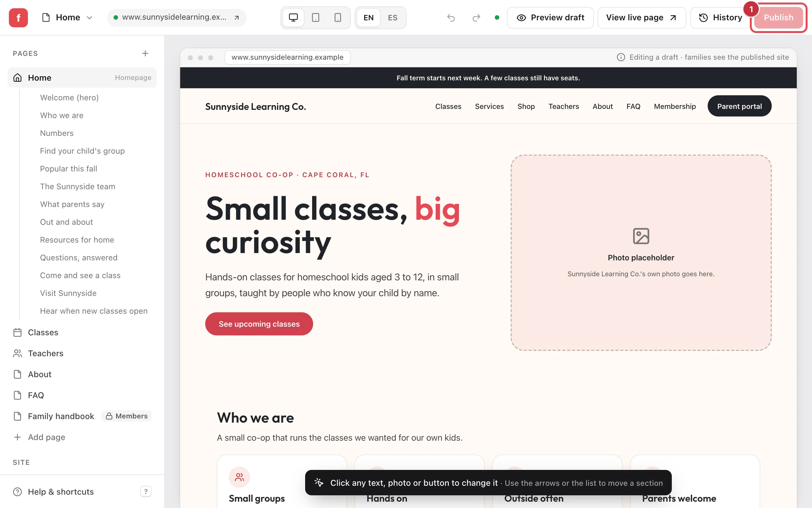Click the Membership nav menu item
The height and width of the screenshot is (508, 812).
click(x=675, y=106)
